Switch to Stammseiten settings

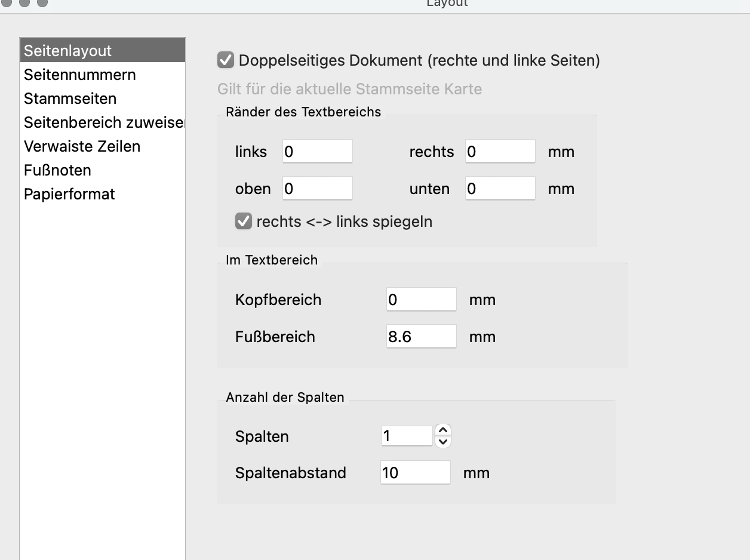coord(70,99)
